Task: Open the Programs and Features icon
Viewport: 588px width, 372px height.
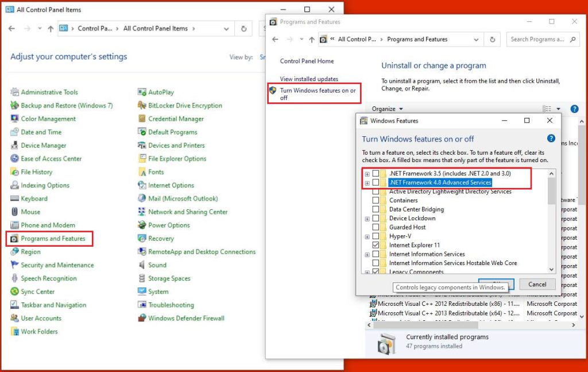Action: tap(14, 239)
